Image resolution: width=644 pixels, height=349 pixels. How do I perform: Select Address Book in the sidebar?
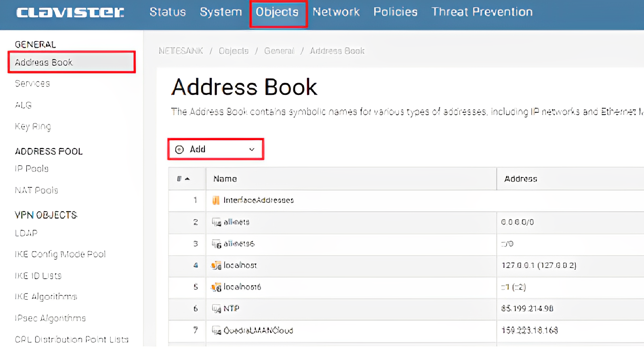coord(44,62)
